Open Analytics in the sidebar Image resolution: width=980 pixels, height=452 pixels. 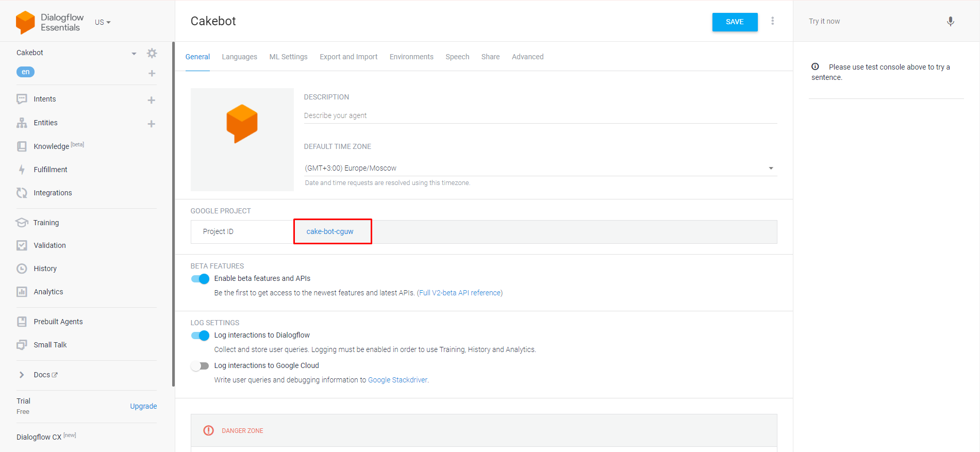click(x=48, y=292)
